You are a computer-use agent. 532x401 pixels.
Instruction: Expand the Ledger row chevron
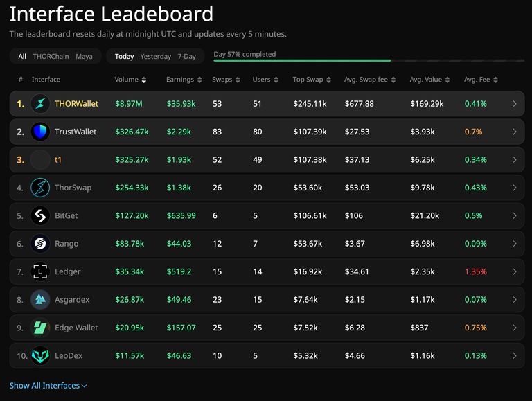pyautogui.click(x=515, y=271)
